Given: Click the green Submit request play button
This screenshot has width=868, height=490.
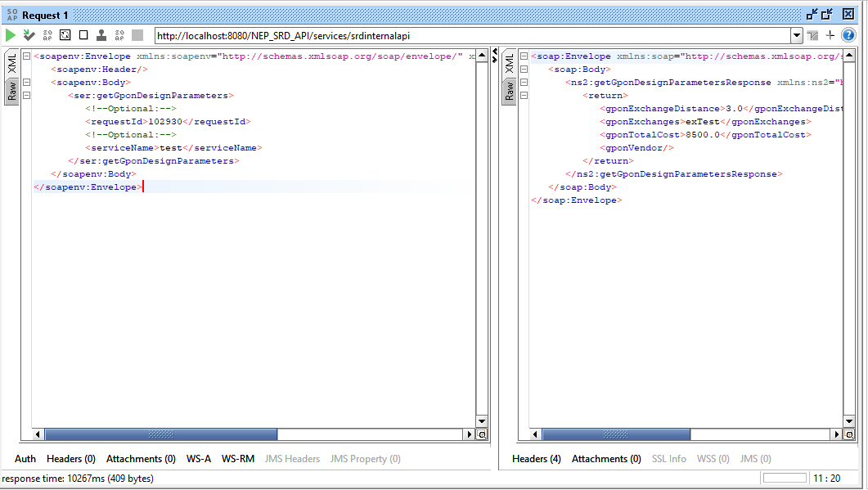Looking at the screenshot, I should click(11, 35).
